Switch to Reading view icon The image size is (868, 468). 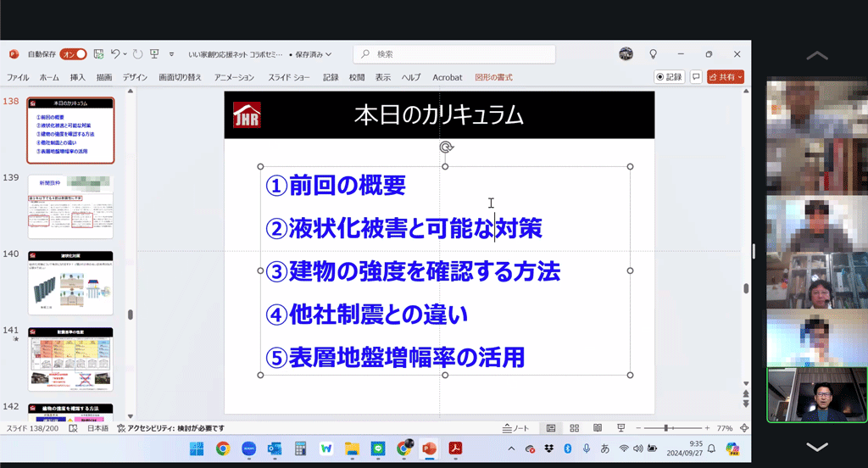coord(598,428)
